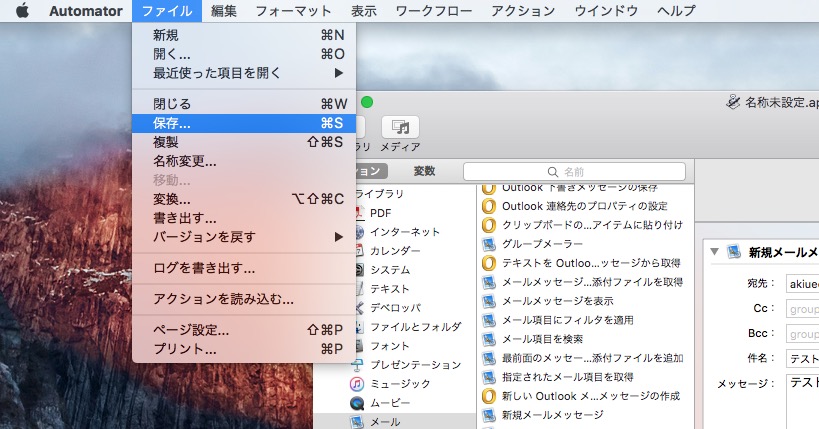The height and width of the screenshot is (429, 819).
Task: Select システム category in library
Action: 390,270
